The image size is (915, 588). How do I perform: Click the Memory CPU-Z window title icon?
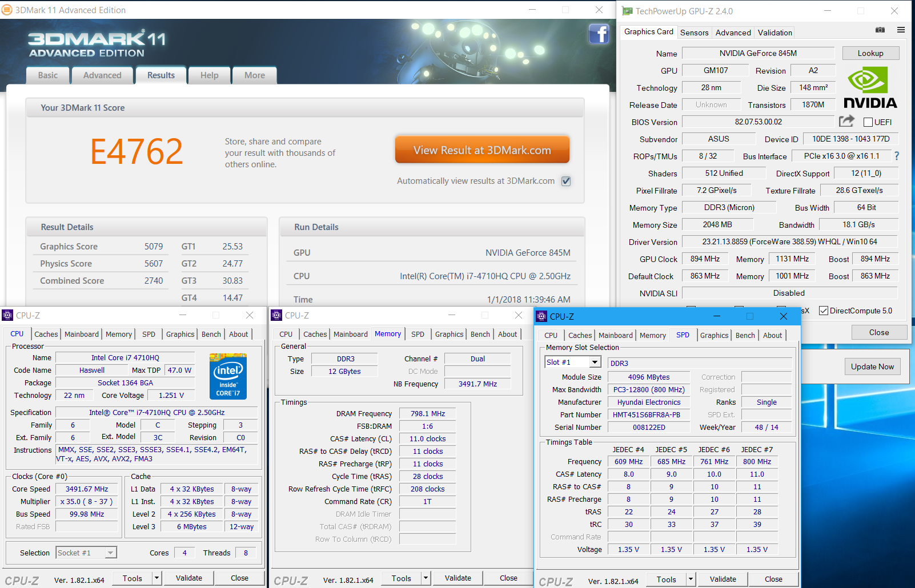click(x=277, y=315)
